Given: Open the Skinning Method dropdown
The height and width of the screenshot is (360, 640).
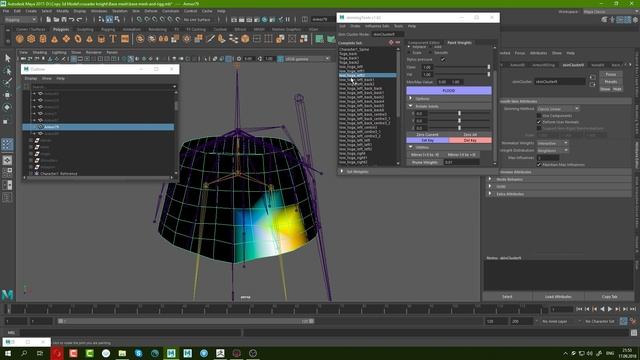Looking at the screenshot, I should pos(558,109).
